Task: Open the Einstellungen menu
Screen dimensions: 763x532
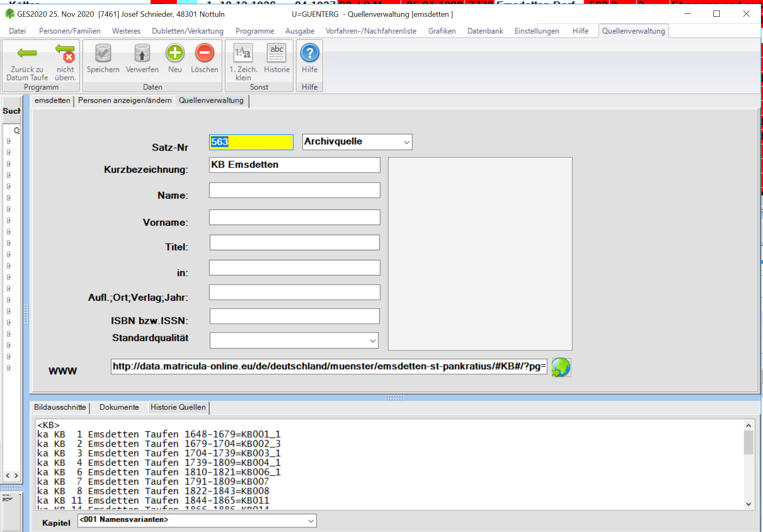Action: [537, 31]
